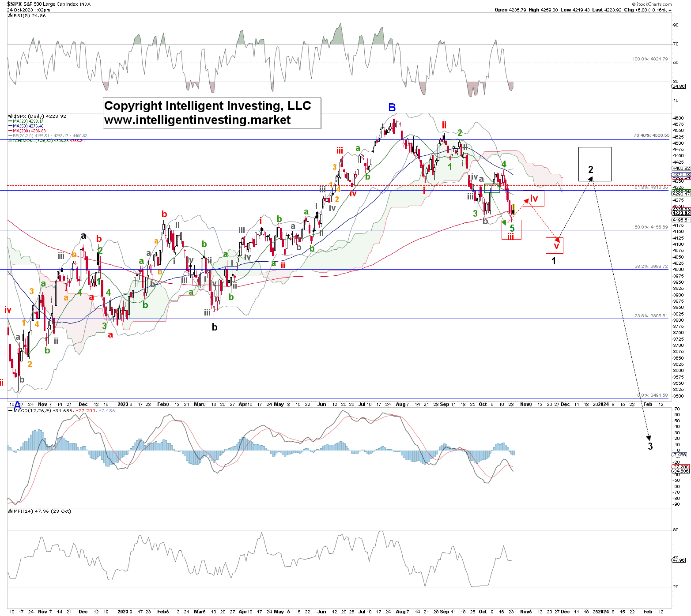Viewport: 691px width, 616px height.
Task: Click the 61.8%: 4313.66 Fibonacci label
Action: (651, 188)
